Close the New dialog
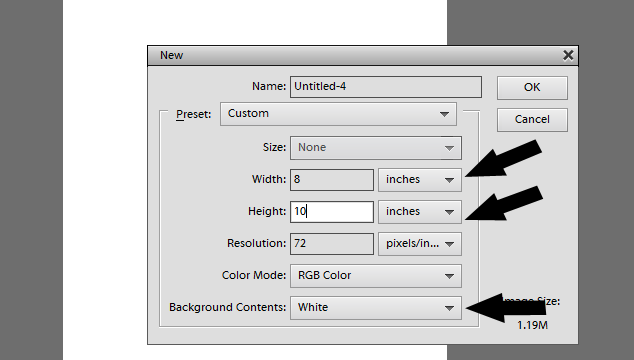Viewport: 634px width, 360px height. (568, 55)
